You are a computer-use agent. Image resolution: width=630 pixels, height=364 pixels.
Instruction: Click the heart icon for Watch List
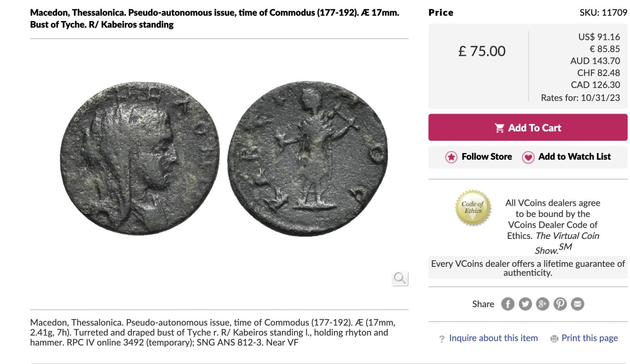coord(528,157)
